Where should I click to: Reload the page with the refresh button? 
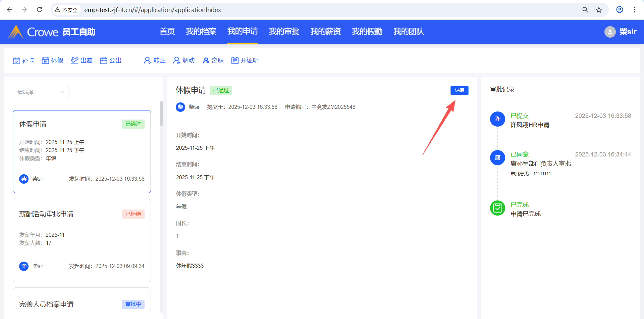click(39, 10)
